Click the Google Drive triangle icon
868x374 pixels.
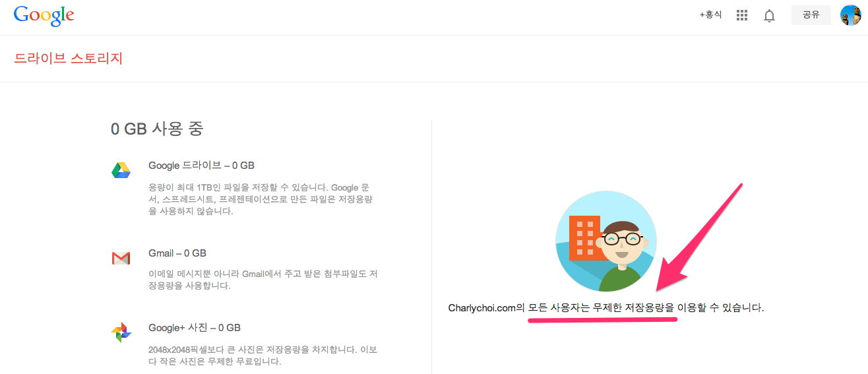pos(121,170)
